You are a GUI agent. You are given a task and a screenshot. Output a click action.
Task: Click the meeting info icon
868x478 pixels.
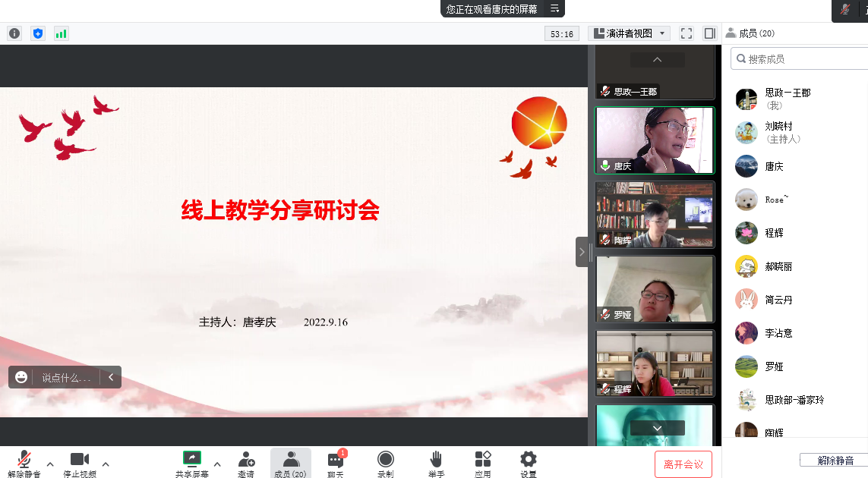coord(14,33)
